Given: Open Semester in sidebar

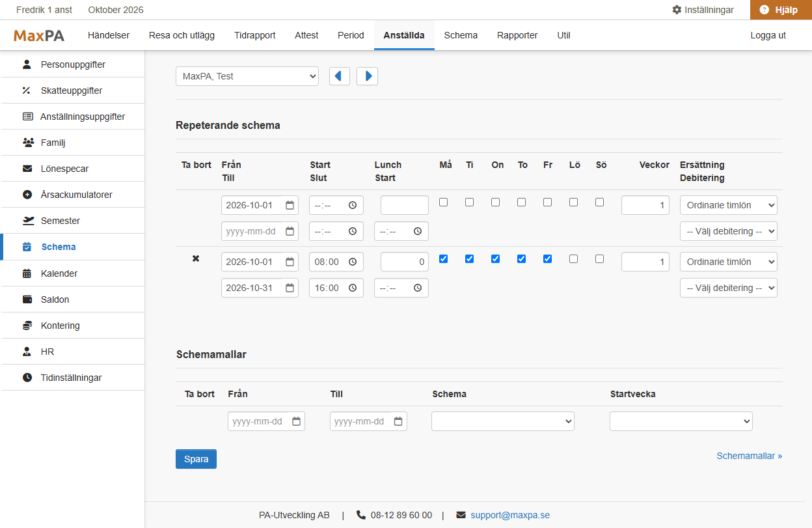Looking at the screenshot, I should click(x=72, y=221).
